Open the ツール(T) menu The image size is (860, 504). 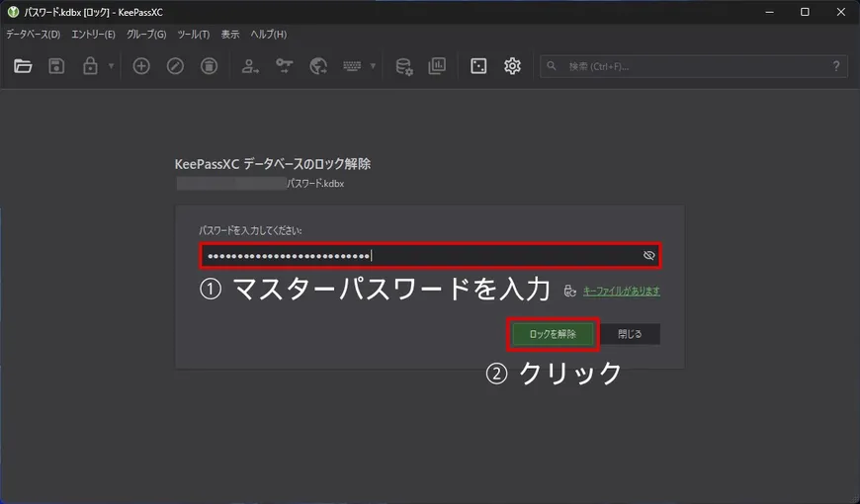(193, 34)
